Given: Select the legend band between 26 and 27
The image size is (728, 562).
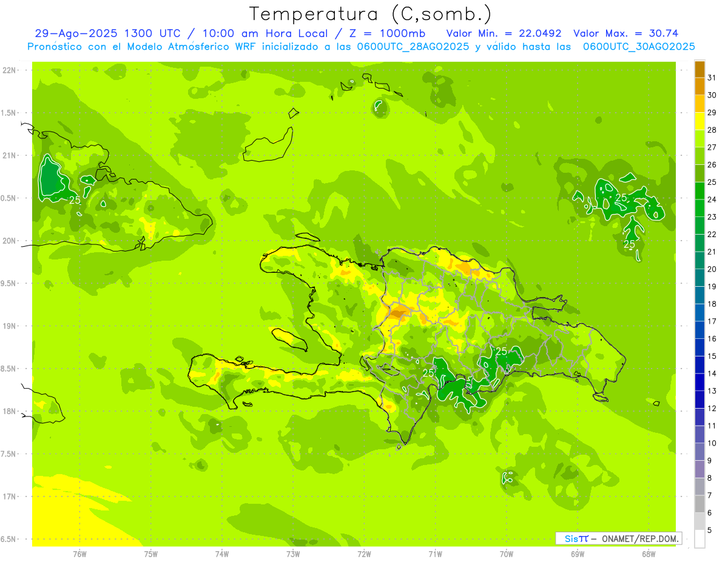Looking at the screenshot, I should tap(699, 156).
